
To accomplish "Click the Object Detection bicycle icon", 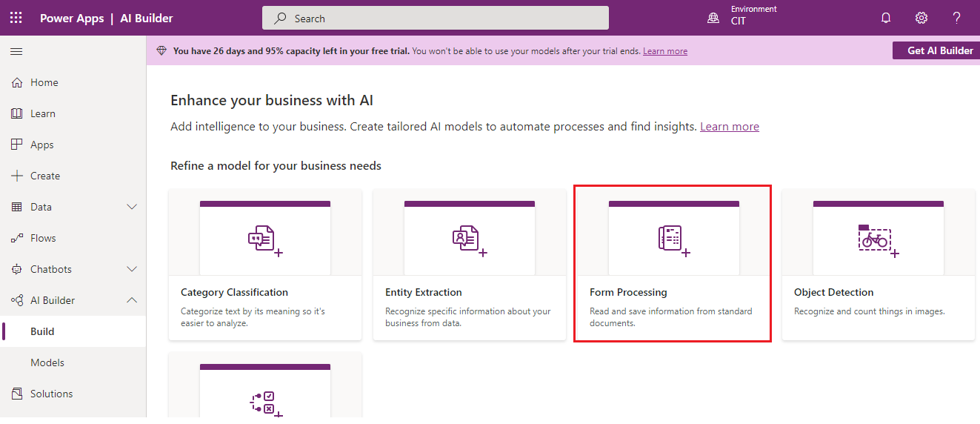I will click(x=878, y=240).
